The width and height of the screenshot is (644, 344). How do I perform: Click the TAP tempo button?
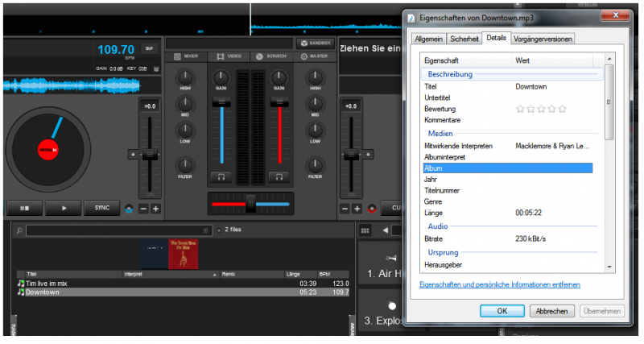point(148,48)
